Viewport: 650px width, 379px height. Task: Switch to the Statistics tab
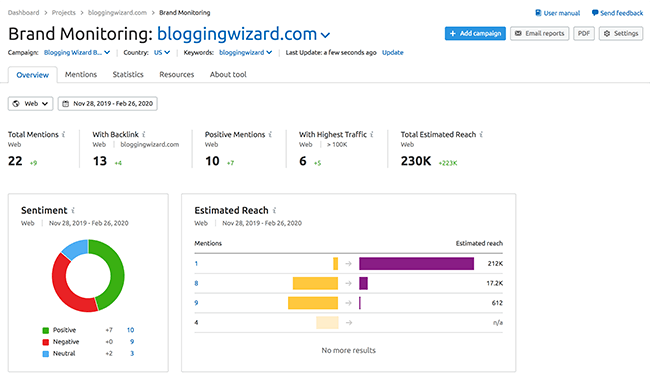click(128, 75)
